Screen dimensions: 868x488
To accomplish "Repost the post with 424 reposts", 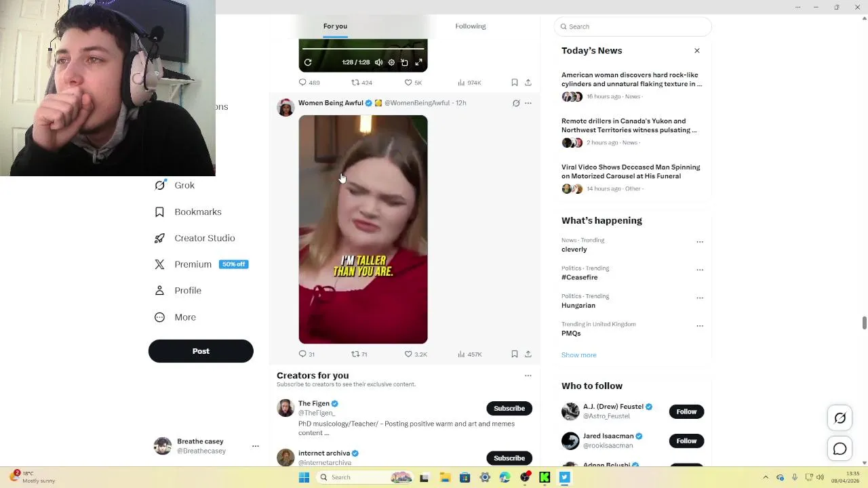I will (361, 83).
